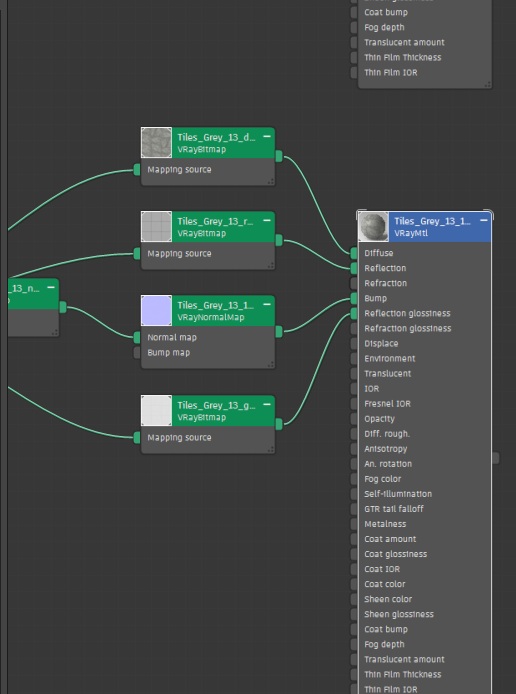Collapse the blue VRayMtl material node

point(484,220)
